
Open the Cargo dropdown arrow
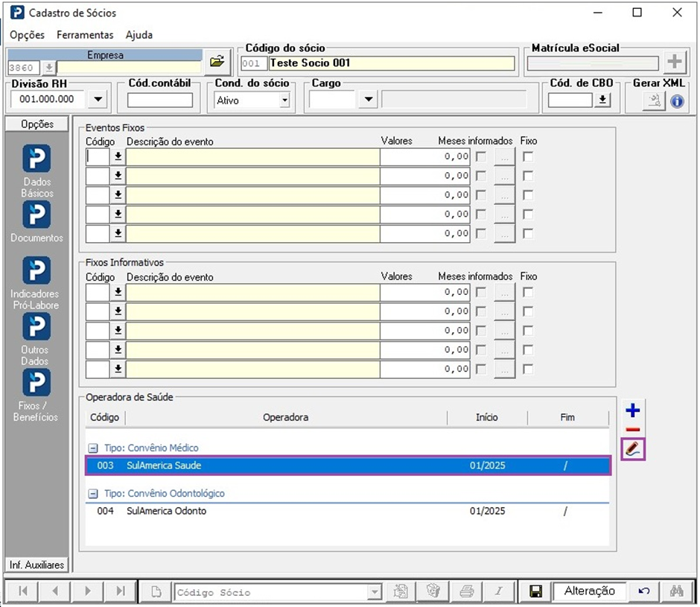(369, 99)
